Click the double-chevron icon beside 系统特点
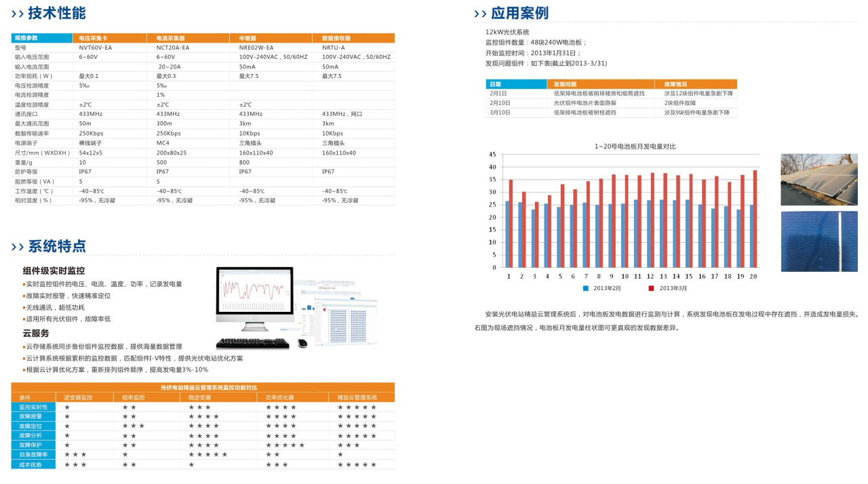The height and width of the screenshot is (484, 868). (x=18, y=247)
